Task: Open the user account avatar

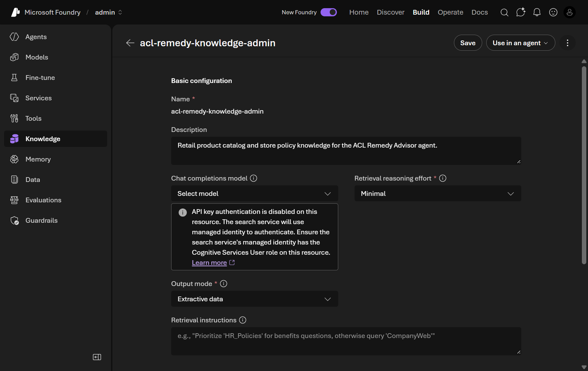Action: pyautogui.click(x=570, y=13)
